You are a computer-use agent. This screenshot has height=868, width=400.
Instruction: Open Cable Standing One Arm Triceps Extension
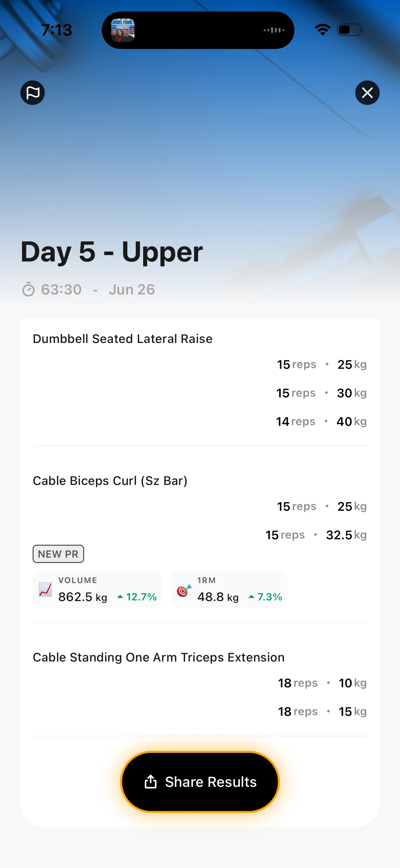tap(158, 657)
